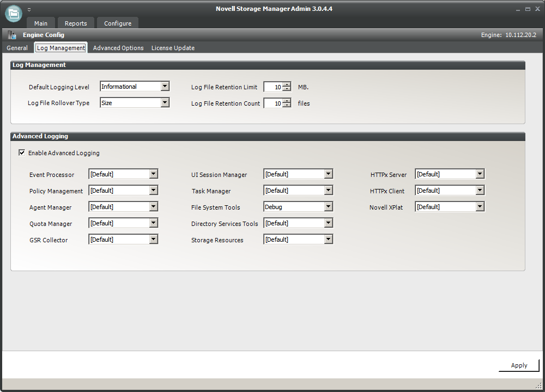
Task: Open the Log File Rollover Type dropdown
Action: pos(165,103)
